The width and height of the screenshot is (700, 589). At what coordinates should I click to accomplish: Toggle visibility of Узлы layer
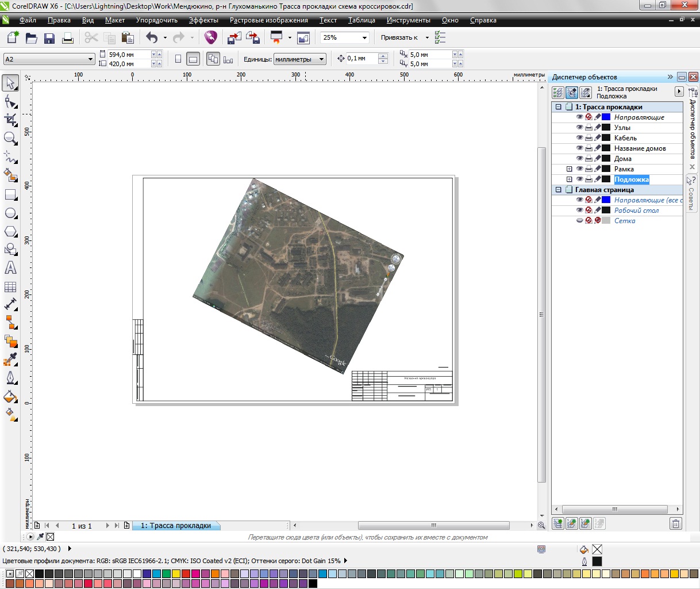[x=579, y=128]
